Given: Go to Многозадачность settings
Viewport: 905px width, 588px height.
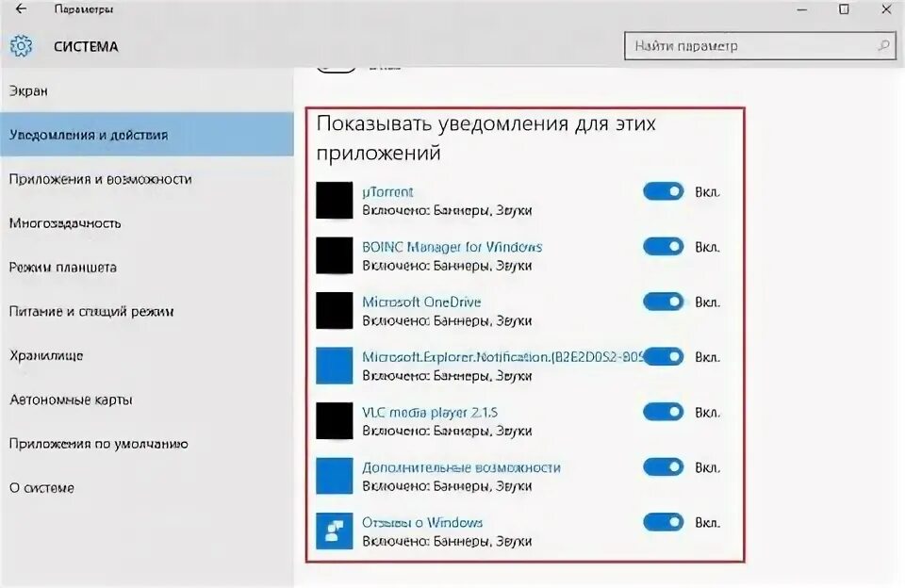Looking at the screenshot, I should (x=147, y=222).
